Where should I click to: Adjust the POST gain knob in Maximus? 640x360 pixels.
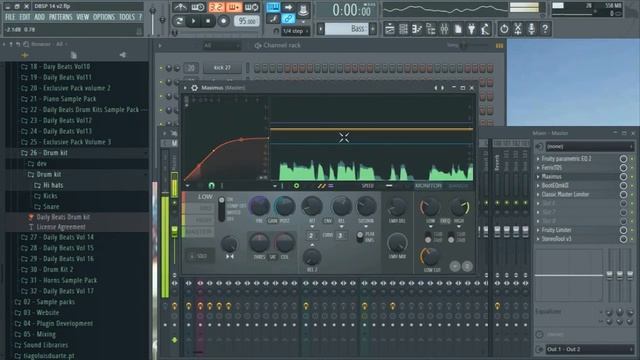[x=284, y=206]
